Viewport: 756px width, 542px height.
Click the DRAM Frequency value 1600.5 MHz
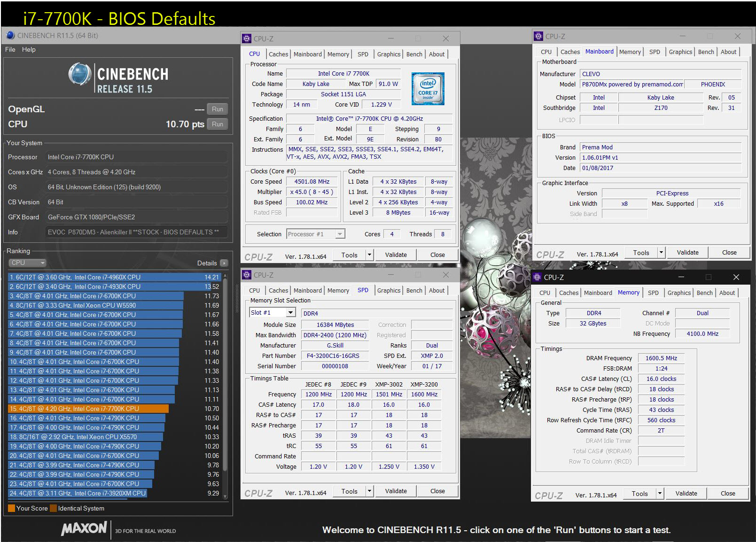click(661, 358)
